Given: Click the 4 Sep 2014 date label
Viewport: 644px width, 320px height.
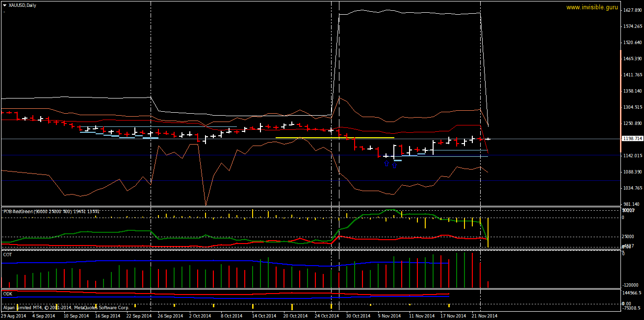Looking at the screenshot, I should [44, 316].
